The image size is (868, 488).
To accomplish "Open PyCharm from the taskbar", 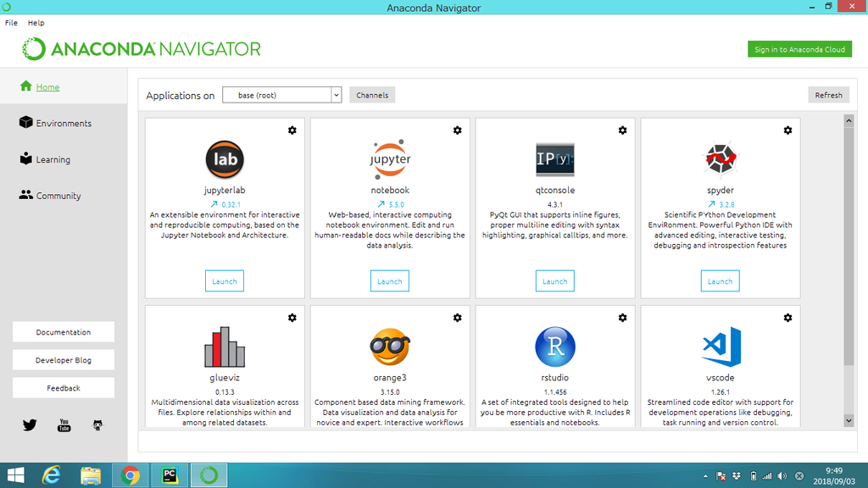I will click(x=170, y=475).
